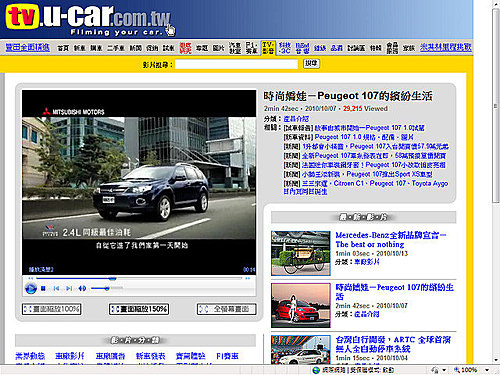
Task: Open the red-text nav item
Action: pyautogui.click(x=185, y=48)
